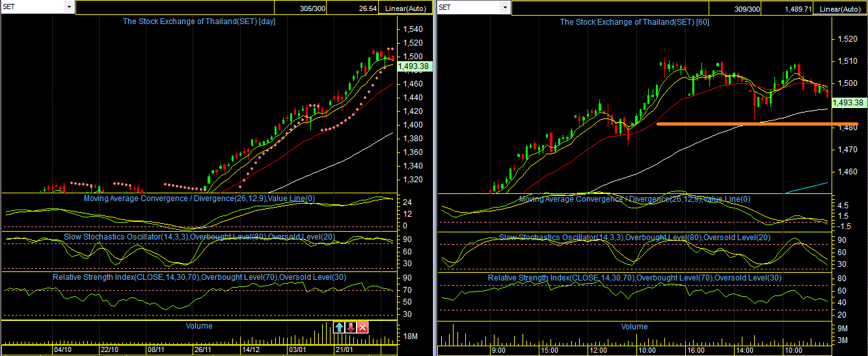
Task: Click the red down arrow icon in Volume pane
Action: (x=351, y=327)
